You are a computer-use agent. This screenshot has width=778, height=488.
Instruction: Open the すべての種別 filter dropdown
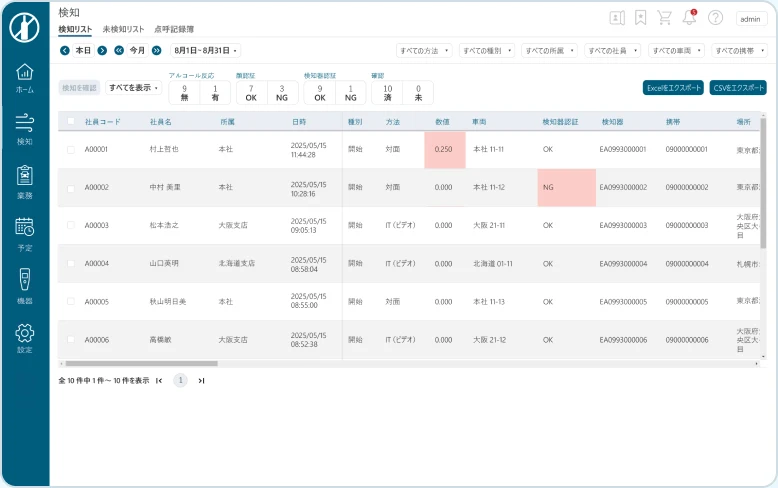coord(487,51)
